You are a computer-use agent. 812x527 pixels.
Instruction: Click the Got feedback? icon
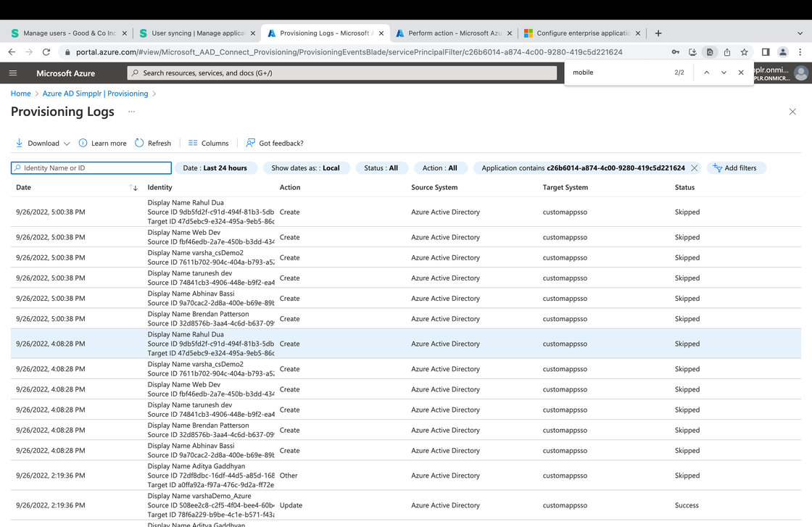coord(250,143)
